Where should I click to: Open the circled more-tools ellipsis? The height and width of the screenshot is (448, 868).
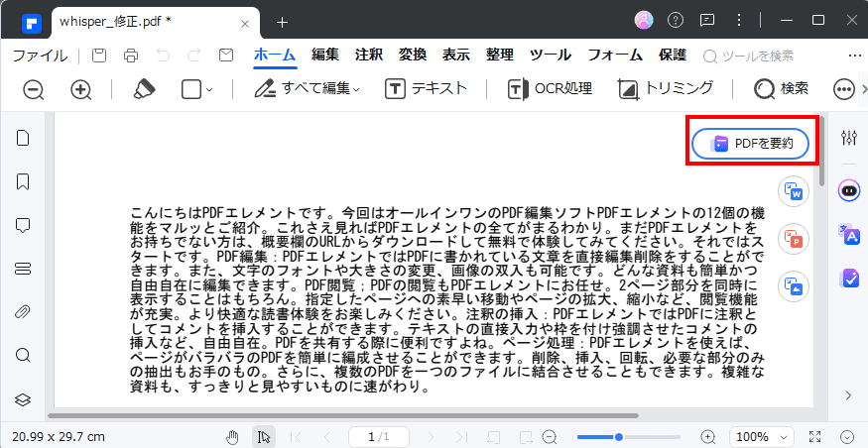click(844, 89)
